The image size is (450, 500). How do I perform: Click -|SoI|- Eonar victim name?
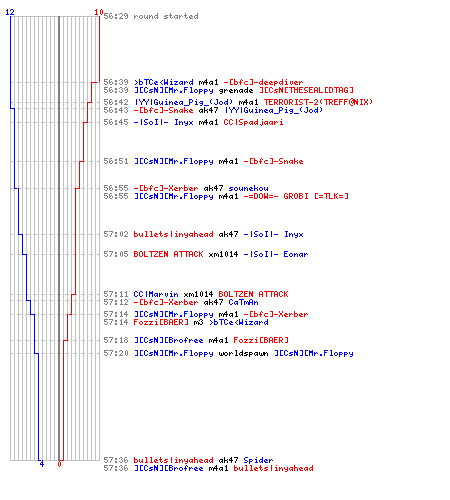pos(276,254)
